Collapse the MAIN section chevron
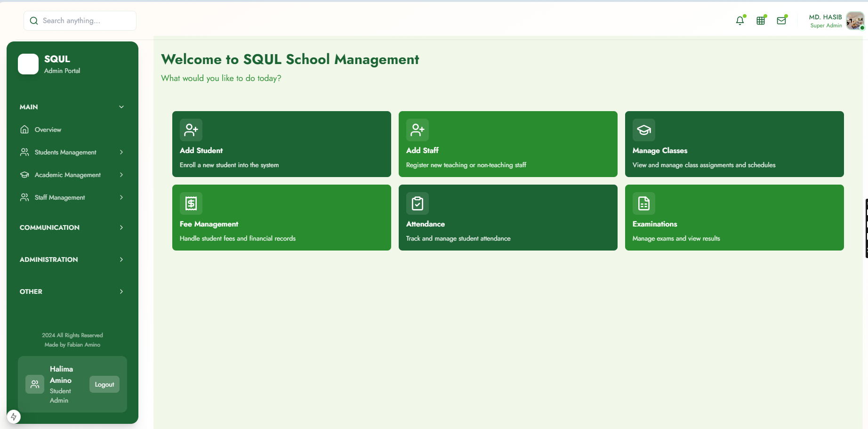This screenshot has height=429, width=868. [121, 107]
